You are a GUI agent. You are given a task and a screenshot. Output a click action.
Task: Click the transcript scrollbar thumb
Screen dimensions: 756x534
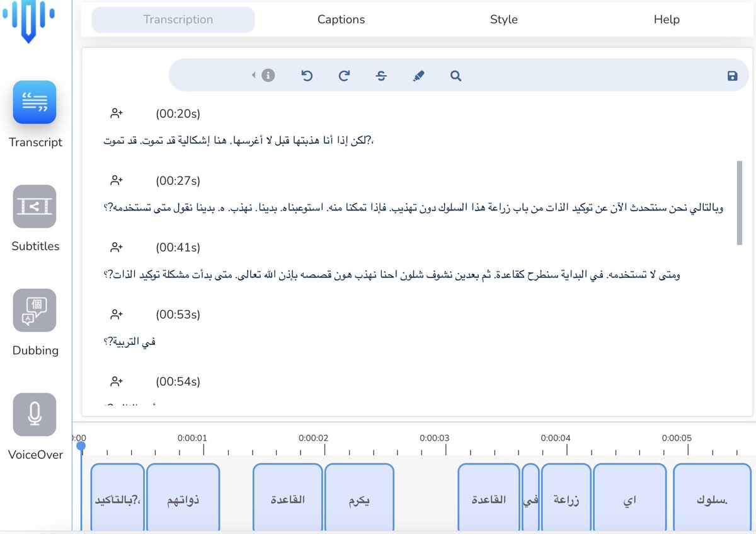739,202
